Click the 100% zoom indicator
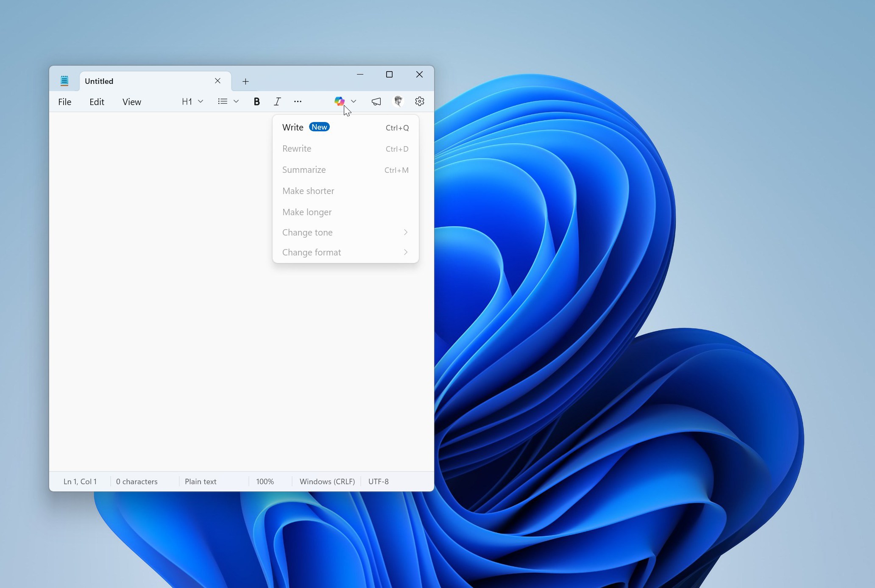This screenshot has width=875, height=588. click(265, 482)
